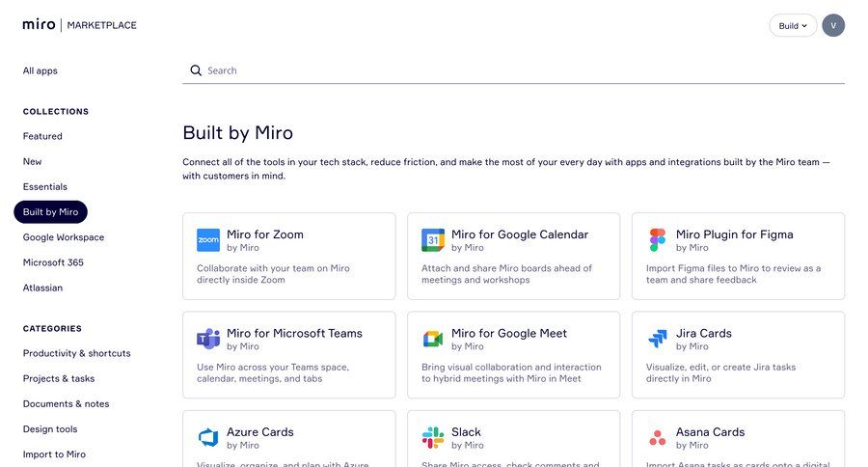Click the Google Meet icon
The image size is (868, 467).
coord(433,339)
